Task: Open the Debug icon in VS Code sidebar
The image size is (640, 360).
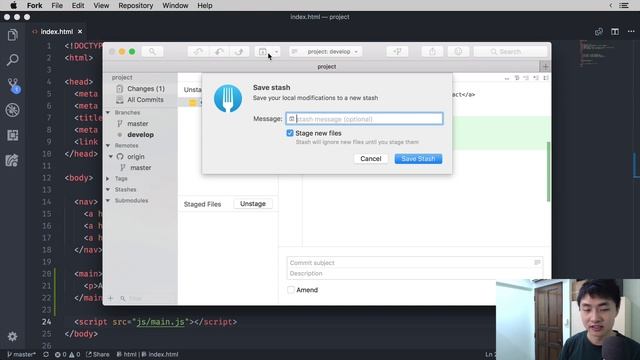Action: click(x=13, y=110)
